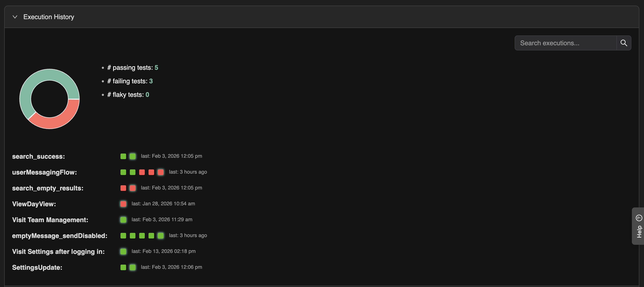Click the green square for Visit Team Management
This screenshot has height=287, width=644.
[123, 220]
